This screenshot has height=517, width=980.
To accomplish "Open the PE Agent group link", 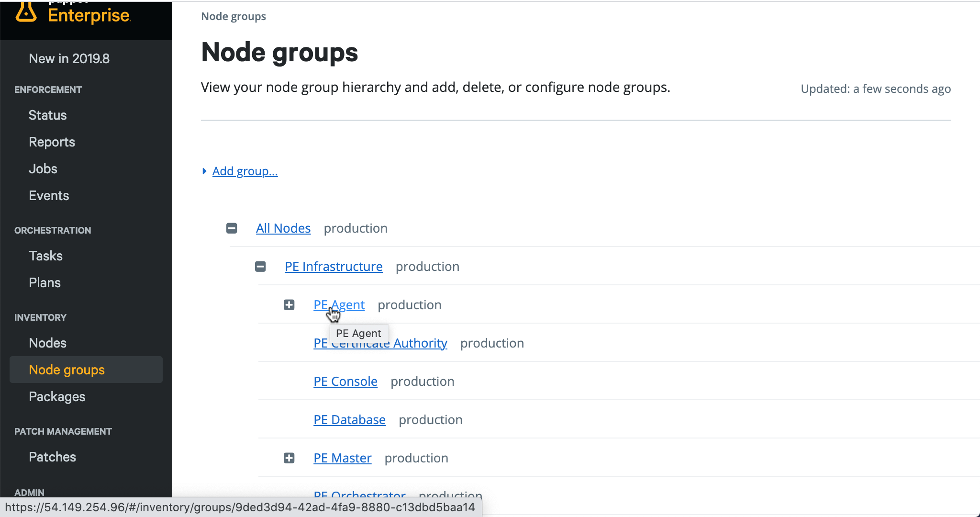I will click(x=339, y=305).
